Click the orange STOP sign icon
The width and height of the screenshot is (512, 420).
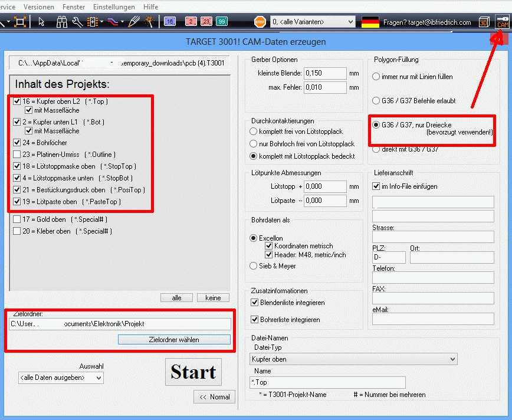tap(260, 22)
